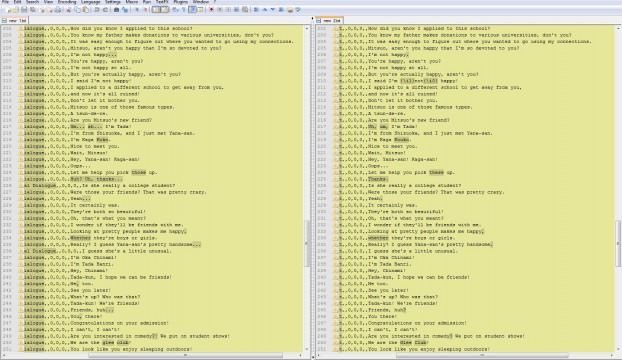
Task: Select the new 2.txt tab in right pane
Action: 329,20
